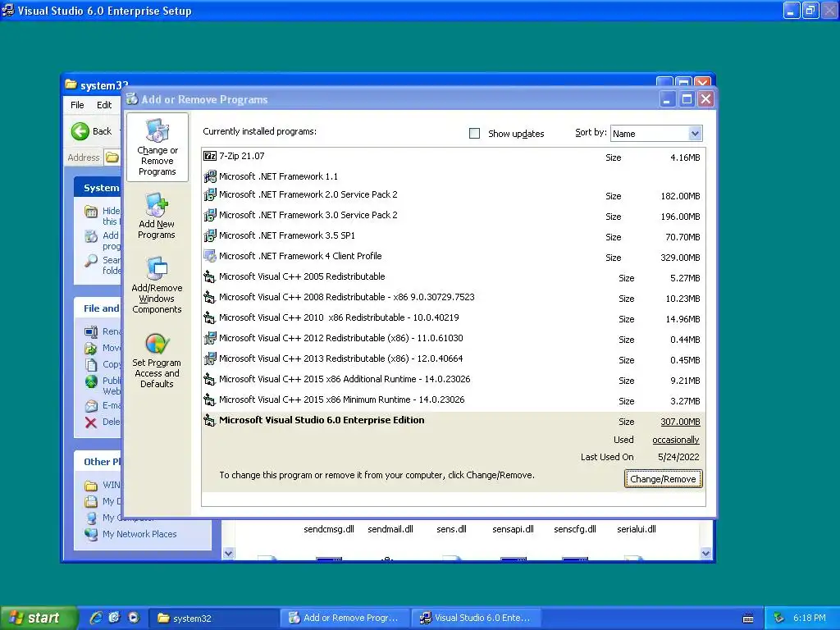The image size is (840, 630).
Task: Click the 6:18 PM clock
Action: click(810, 618)
